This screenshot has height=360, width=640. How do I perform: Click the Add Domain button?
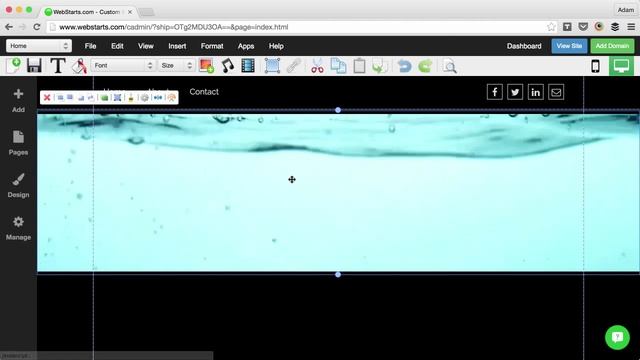tap(612, 46)
